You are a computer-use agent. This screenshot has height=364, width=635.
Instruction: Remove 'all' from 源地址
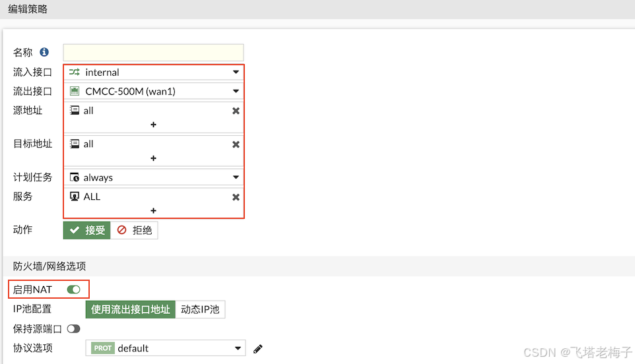(x=236, y=111)
